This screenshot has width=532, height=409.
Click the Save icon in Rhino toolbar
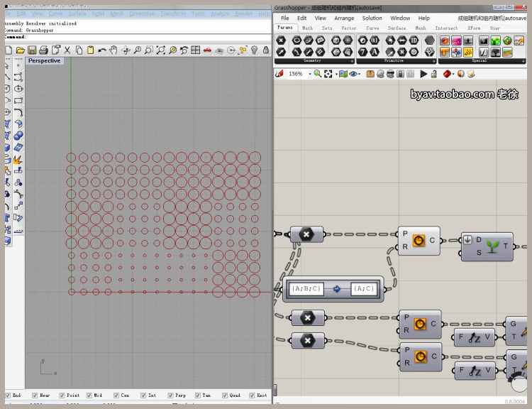pos(33,50)
